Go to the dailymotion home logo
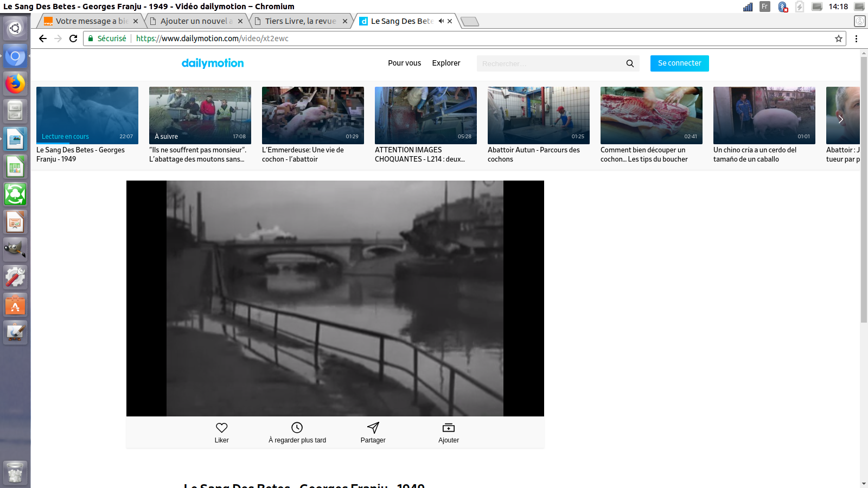Screen dimensions: 868x488 tap(213, 63)
